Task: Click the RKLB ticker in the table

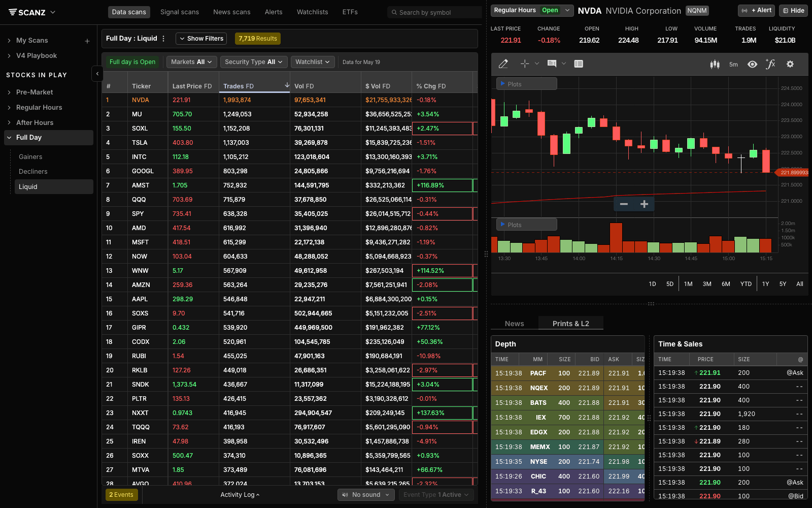Action: 140,370
